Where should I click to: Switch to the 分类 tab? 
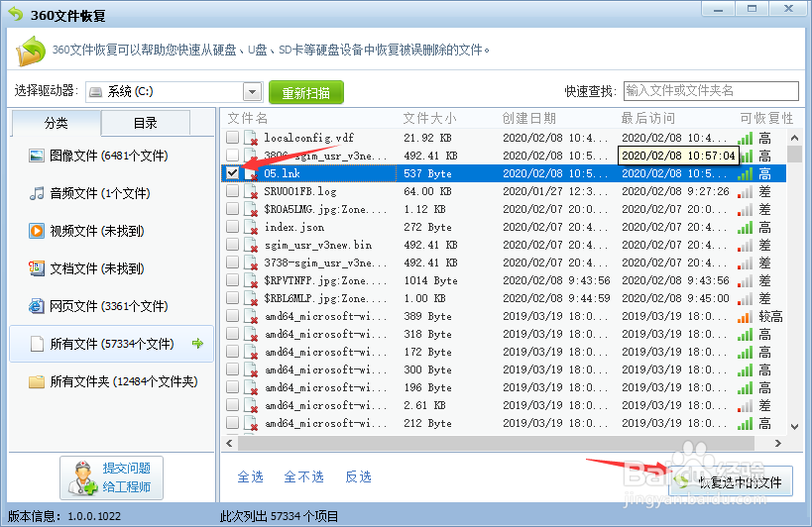56,123
